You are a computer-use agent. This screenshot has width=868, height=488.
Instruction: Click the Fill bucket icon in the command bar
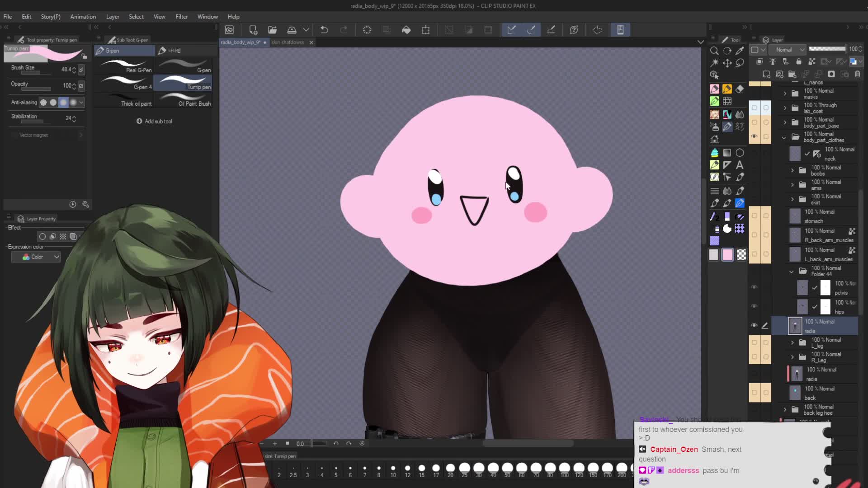pos(406,30)
